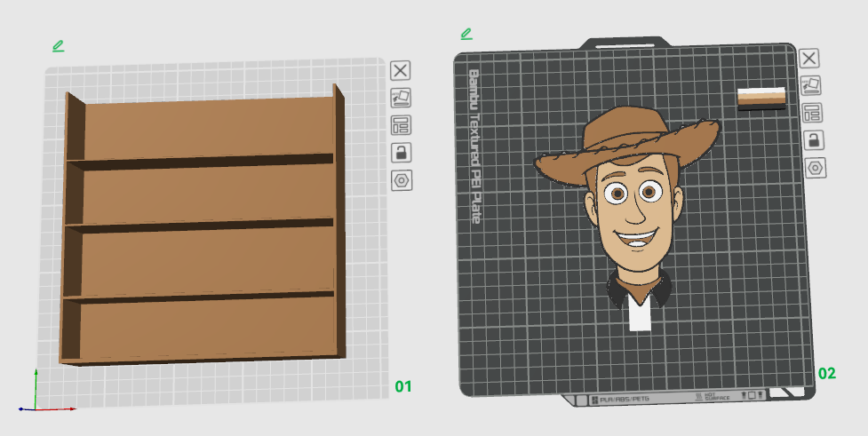Remove plate 01 using the X icon
Viewport: 868px width, 436px height.
click(x=401, y=71)
